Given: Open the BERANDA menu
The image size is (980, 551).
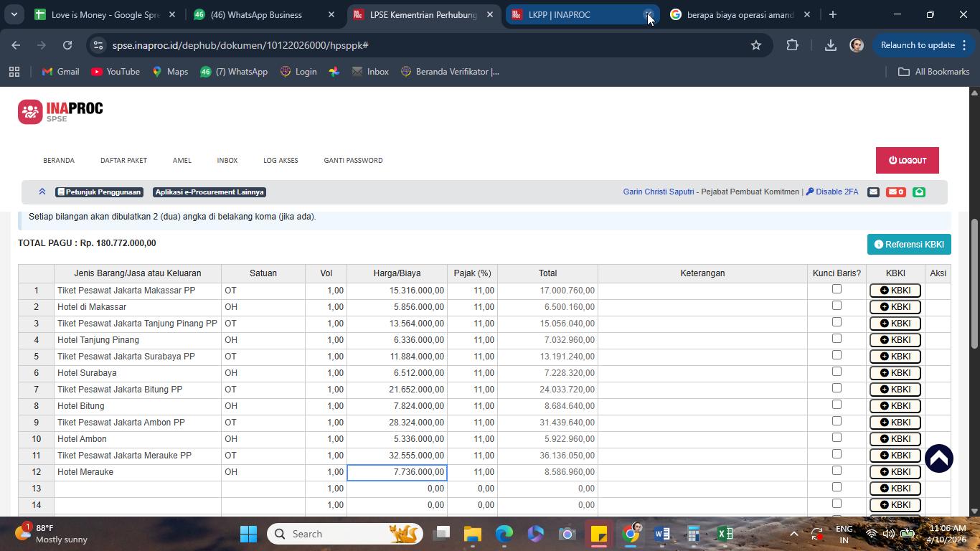Looking at the screenshot, I should 59,161.
